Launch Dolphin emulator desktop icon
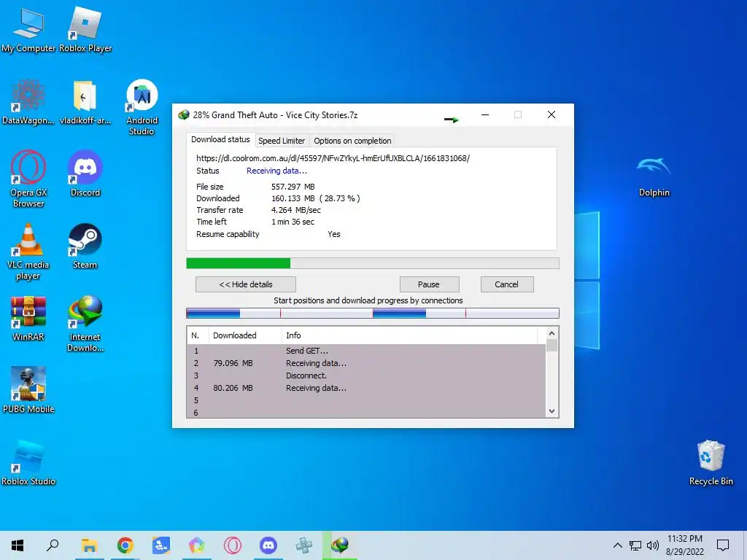Screen dimensions: 747x560 click(x=654, y=176)
